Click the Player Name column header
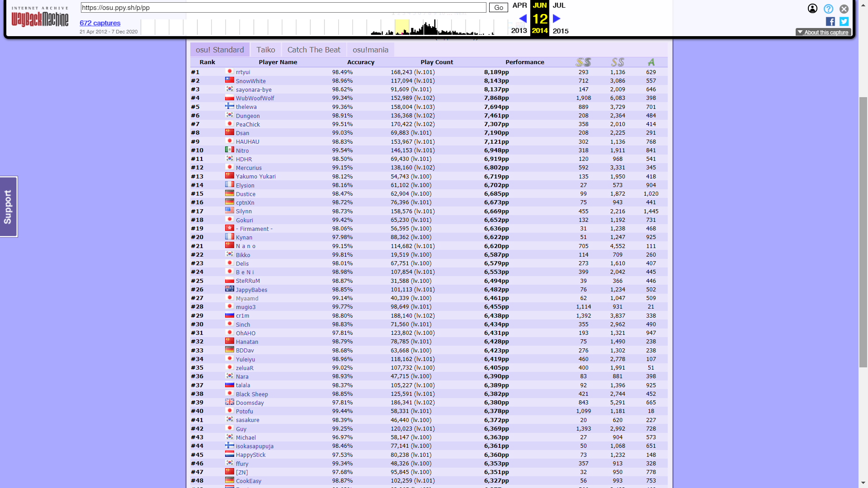This screenshot has height=488, width=868. click(278, 62)
